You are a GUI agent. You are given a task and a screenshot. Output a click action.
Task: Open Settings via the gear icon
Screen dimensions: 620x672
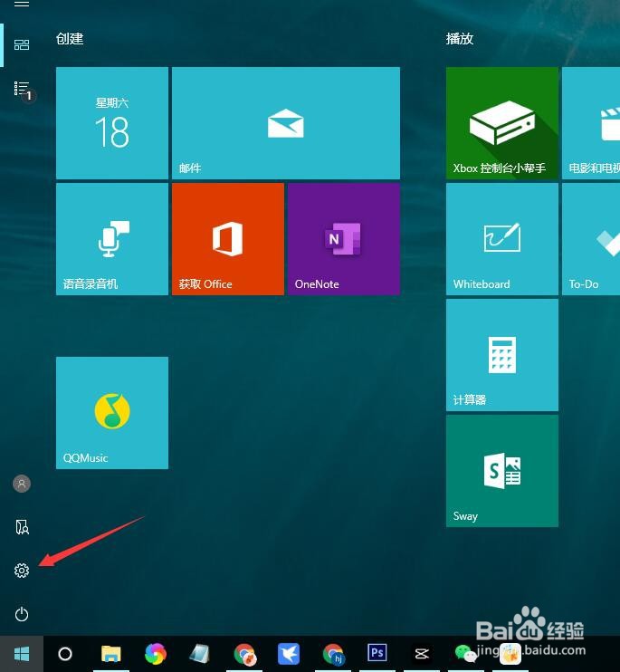[x=22, y=571]
